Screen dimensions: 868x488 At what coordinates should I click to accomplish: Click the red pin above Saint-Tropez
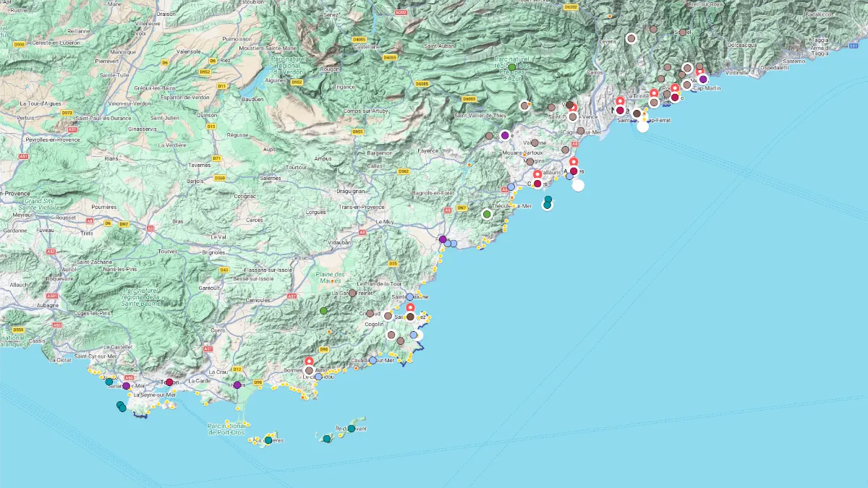[410, 308]
